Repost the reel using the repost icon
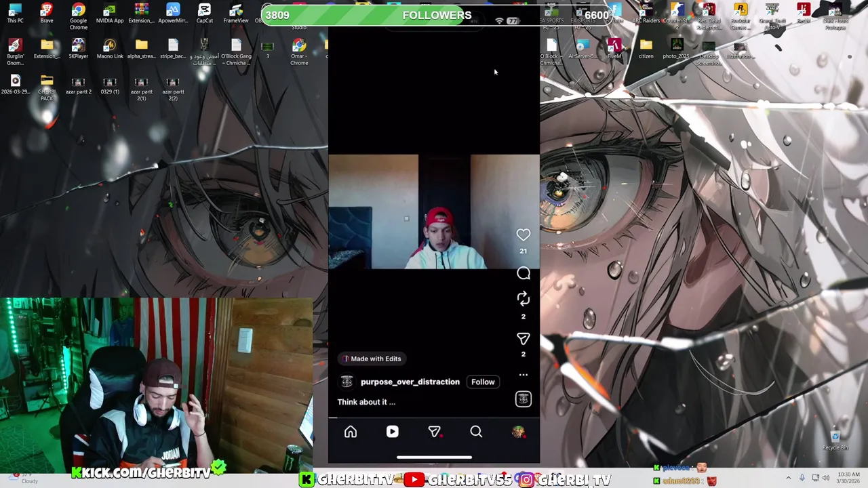Image resolution: width=868 pixels, height=488 pixels. coord(523,299)
